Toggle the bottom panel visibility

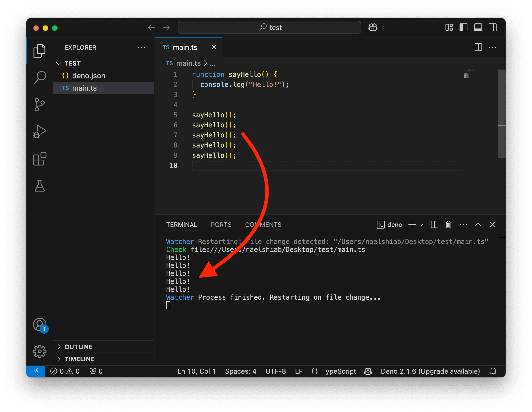coord(478,28)
